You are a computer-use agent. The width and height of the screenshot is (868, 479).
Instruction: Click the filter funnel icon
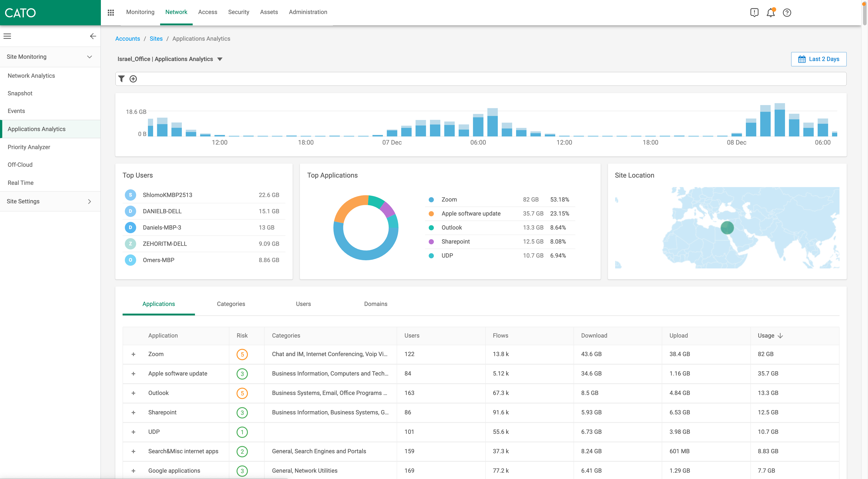tap(122, 79)
